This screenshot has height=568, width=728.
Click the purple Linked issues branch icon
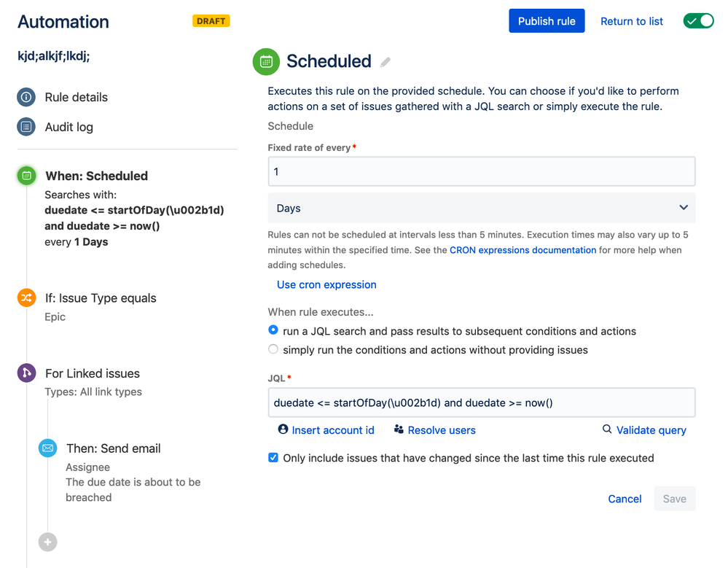coord(26,373)
